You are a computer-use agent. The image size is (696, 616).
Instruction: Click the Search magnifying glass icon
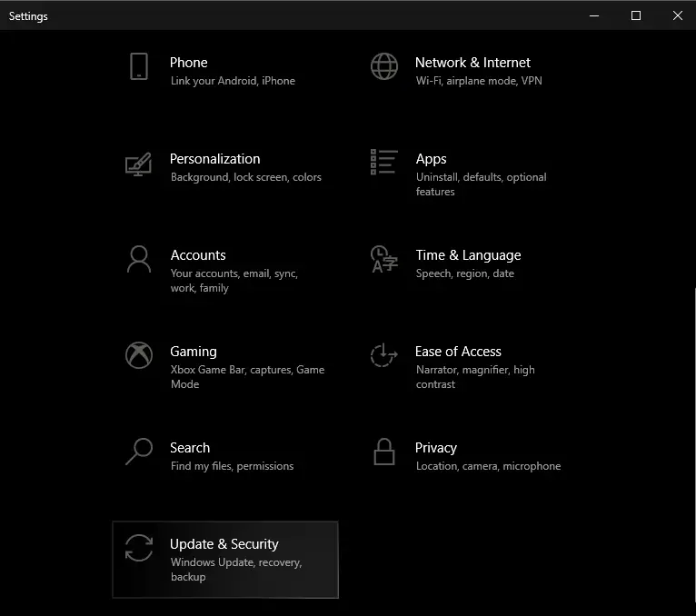pyautogui.click(x=139, y=452)
